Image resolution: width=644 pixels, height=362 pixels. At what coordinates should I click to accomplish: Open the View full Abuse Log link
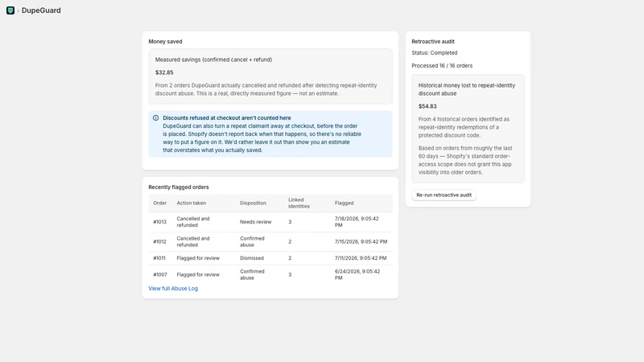coord(173,289)
